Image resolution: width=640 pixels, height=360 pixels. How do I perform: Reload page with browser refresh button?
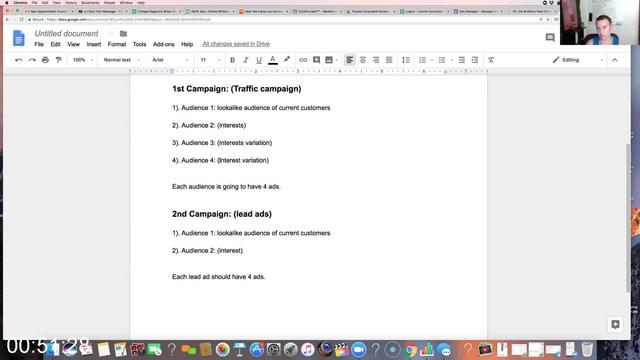22,20
